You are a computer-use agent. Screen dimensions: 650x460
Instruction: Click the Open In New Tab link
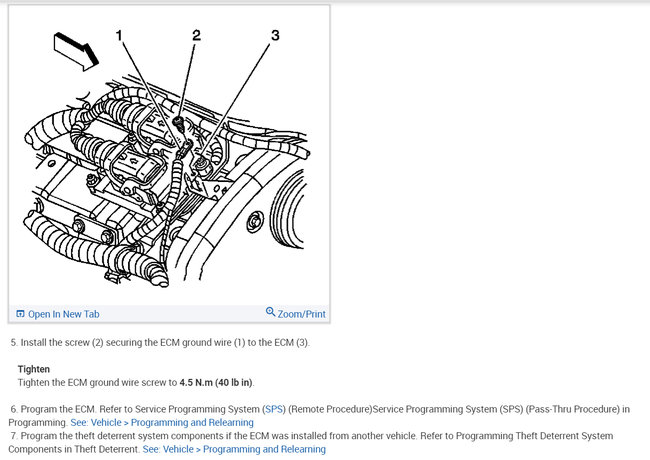coord(63,314)
